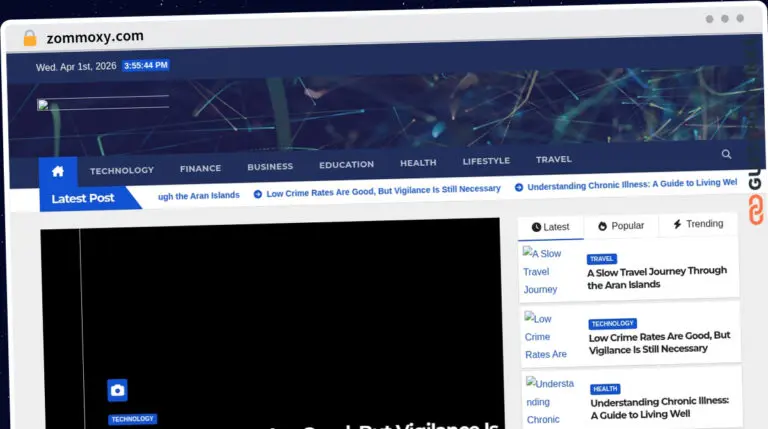Switch to the Trending tab

[x=697, y=224]
